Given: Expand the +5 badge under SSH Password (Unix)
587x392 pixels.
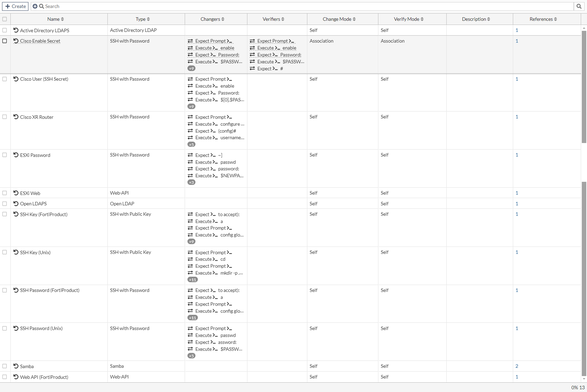Looking at the screenshot, I should [191, 356].
